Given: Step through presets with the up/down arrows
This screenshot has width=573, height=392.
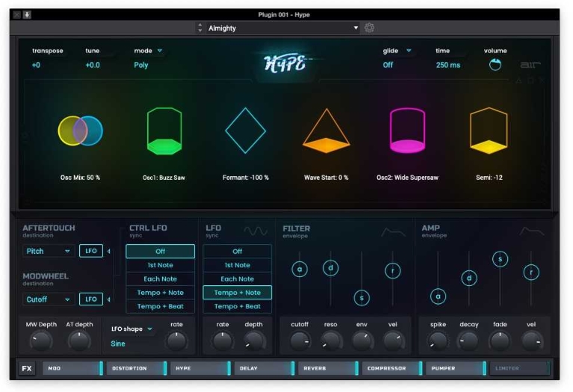Looking at the screenshot, I should pyautogui.click(x=200, y=28).
